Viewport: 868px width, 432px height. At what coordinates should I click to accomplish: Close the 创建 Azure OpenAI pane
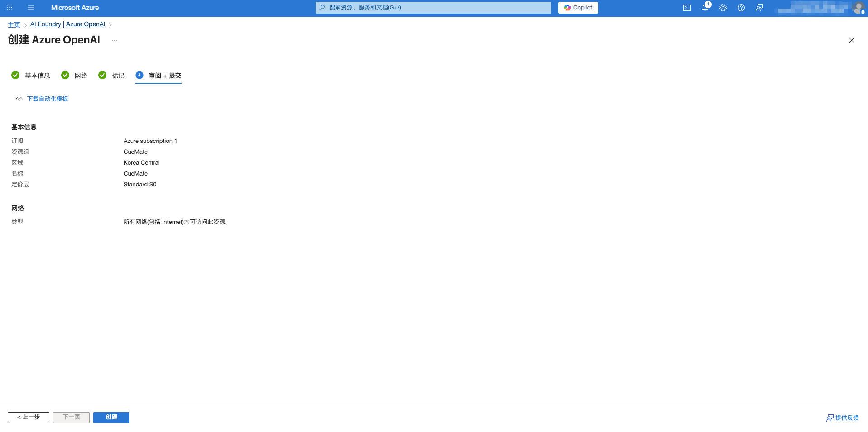pyautogui.click(x=851, y=40)
